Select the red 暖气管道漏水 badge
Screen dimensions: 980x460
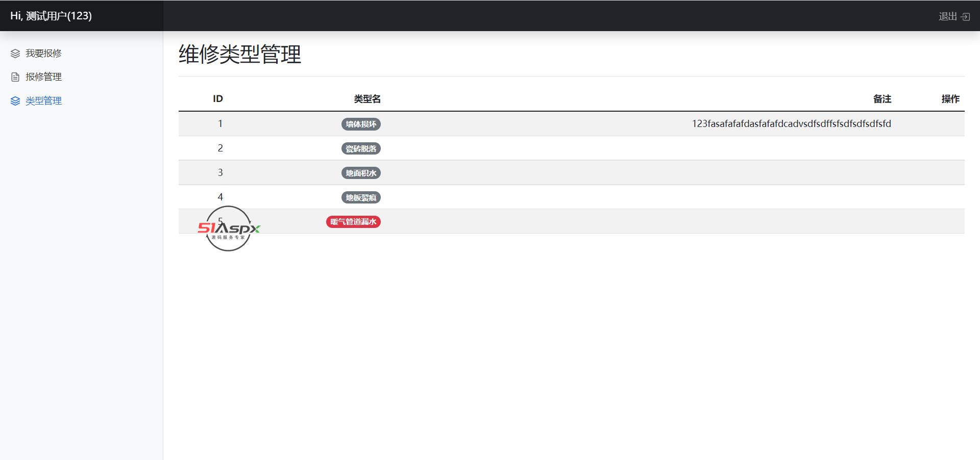point(353,222)
